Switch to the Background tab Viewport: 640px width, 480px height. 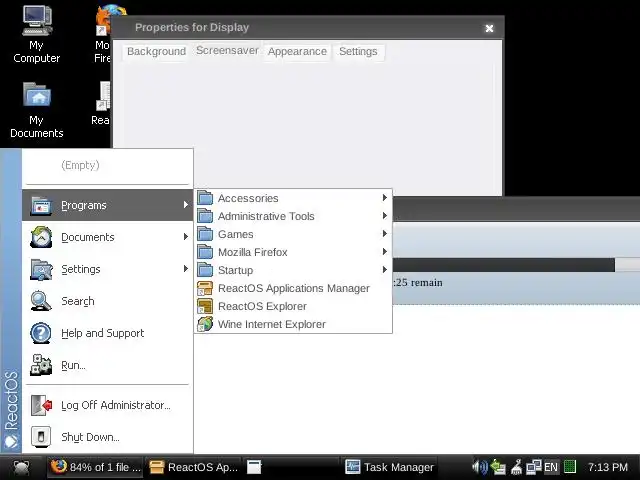pos(156,51)
